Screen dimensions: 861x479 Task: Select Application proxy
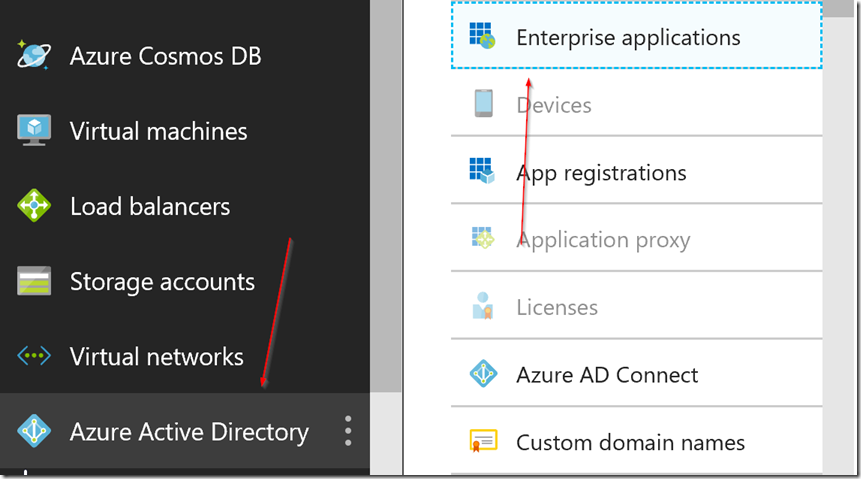click(636, 238)
